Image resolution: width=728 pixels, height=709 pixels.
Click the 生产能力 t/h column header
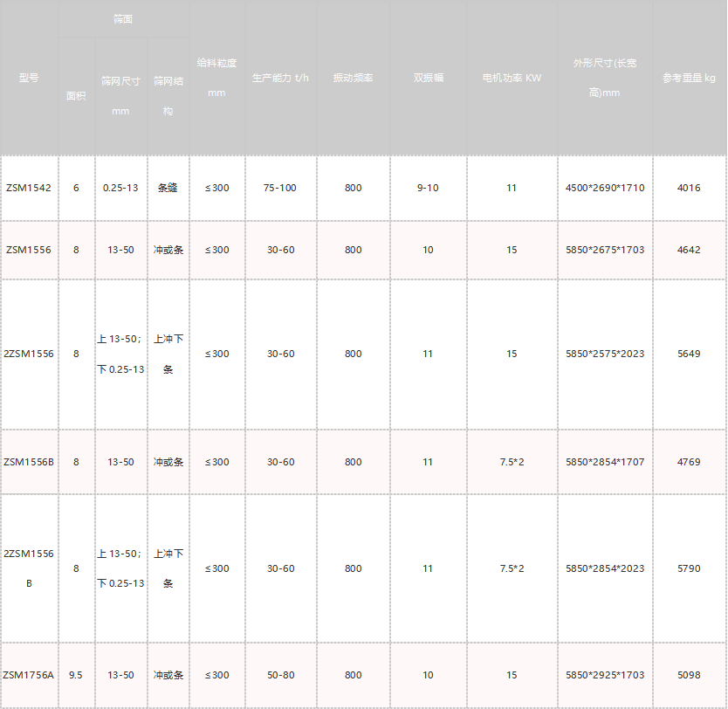tap(280, 78)
